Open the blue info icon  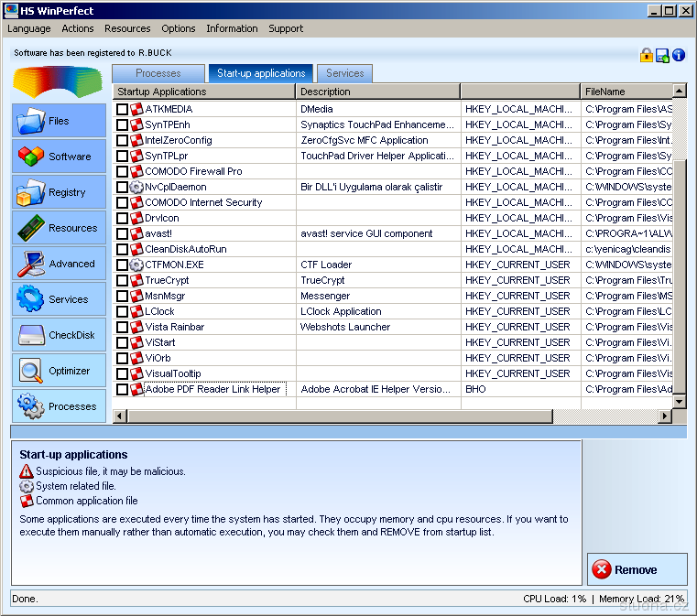click(679, 55)
